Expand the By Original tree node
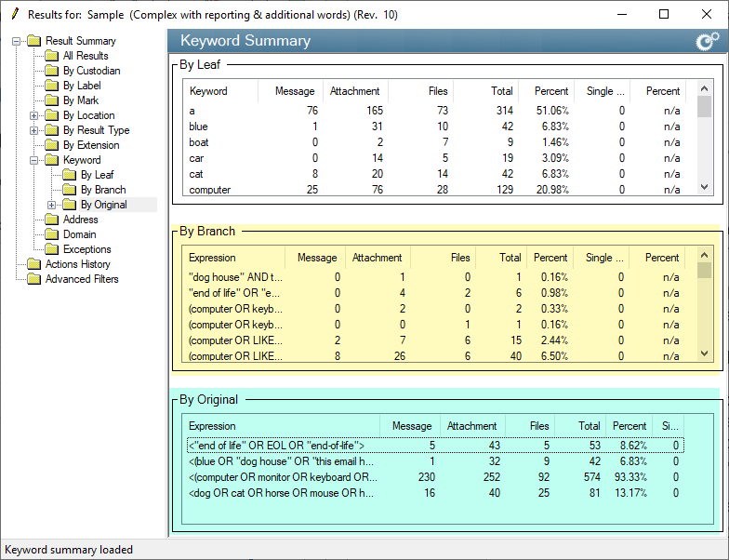 point(52,205)
